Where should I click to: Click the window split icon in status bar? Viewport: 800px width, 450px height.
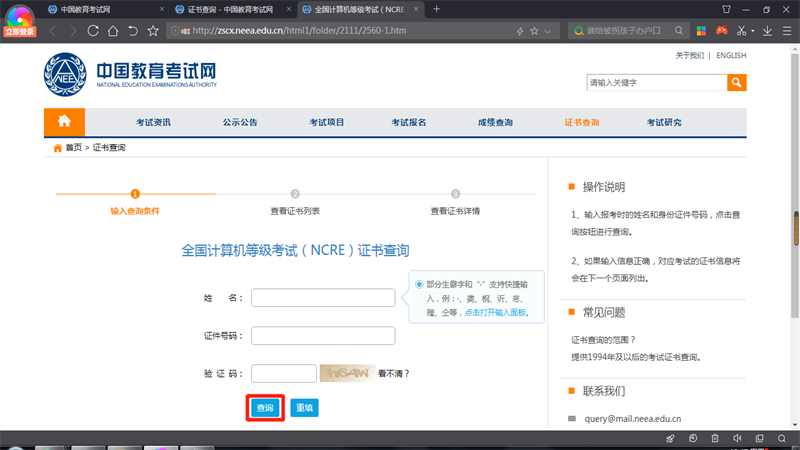pyautogui.click(x=760, y=438)
